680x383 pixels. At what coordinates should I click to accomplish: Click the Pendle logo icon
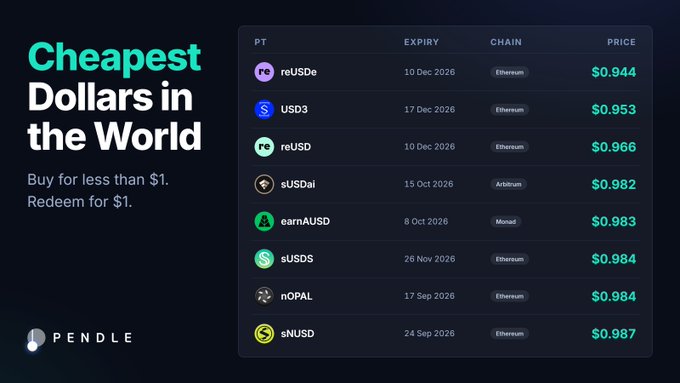point(36,339)
